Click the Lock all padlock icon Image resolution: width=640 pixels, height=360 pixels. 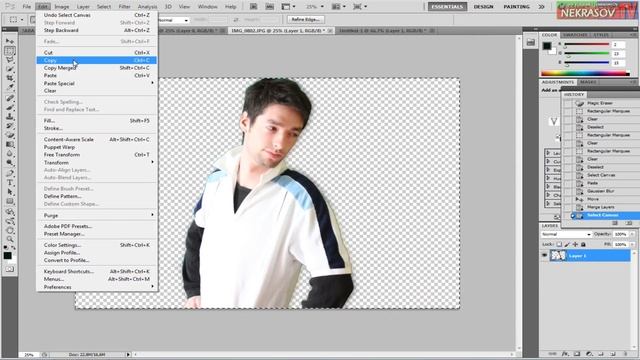[583, 244]
